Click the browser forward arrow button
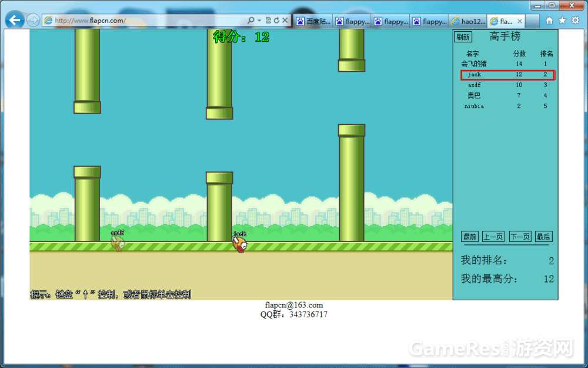Viewport: 588px width, 368px height. (34, 20)
